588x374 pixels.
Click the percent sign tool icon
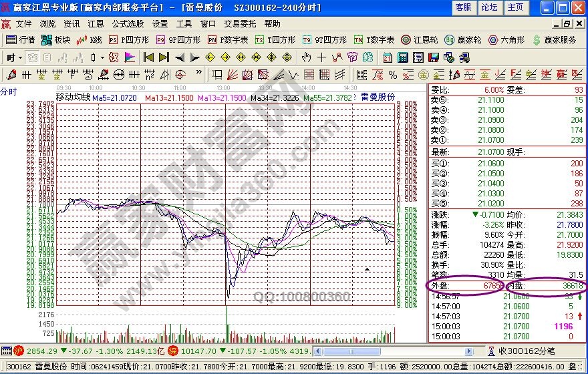(393, 74)
